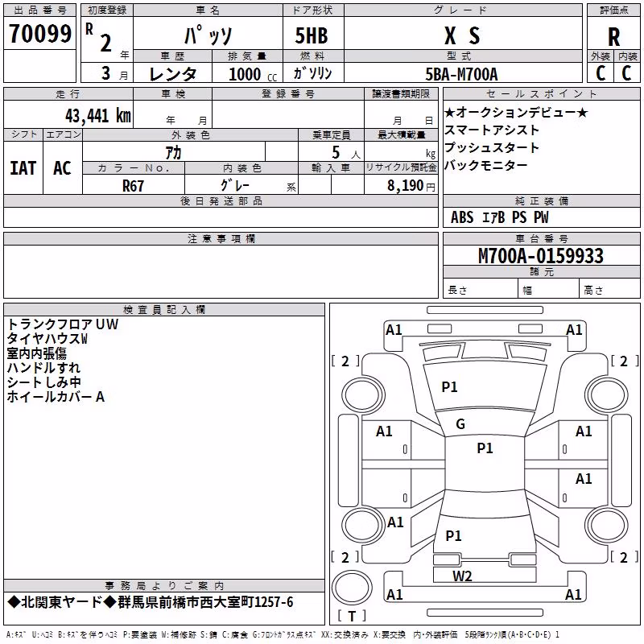The height and width of the screenshot is (644, 644).
Task: Select the fuel type ガソリン
Action: pos(312,73)
